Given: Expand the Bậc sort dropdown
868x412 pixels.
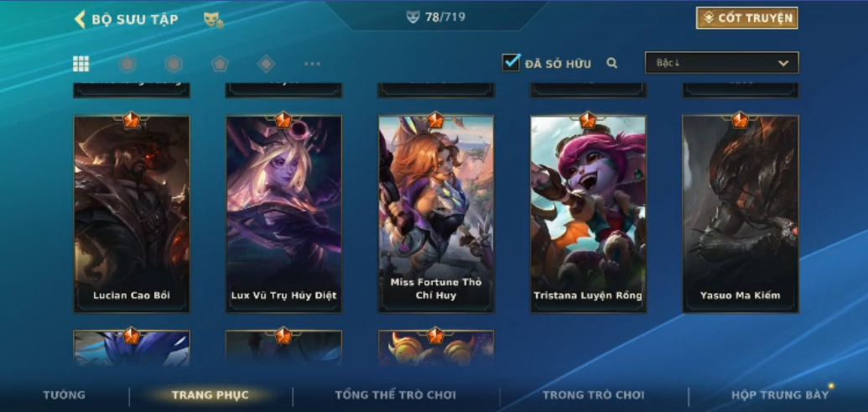Looking at the screenshot, I should [x=722, y=63].
